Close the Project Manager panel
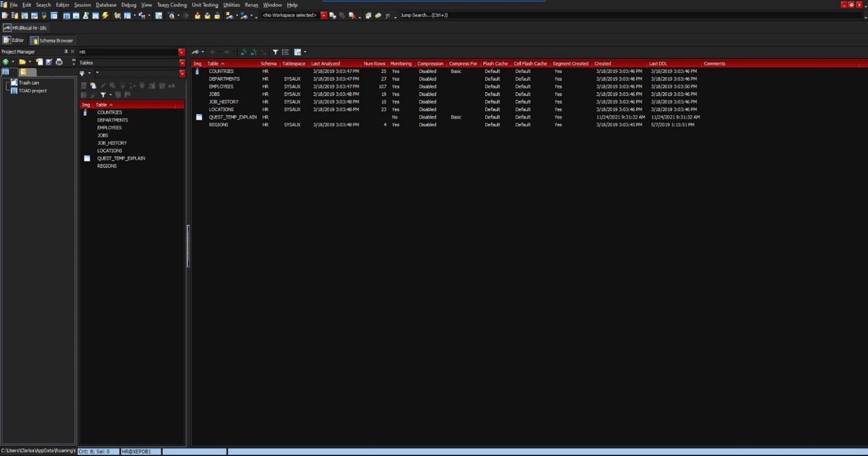The width and height of the screenshot is (868, 456). click(72, 52)
